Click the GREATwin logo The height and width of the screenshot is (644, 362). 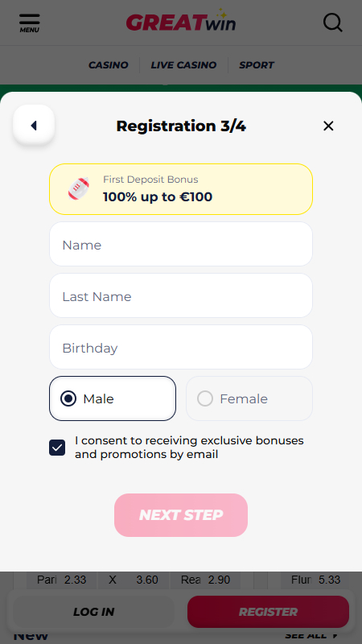point(180,21)
